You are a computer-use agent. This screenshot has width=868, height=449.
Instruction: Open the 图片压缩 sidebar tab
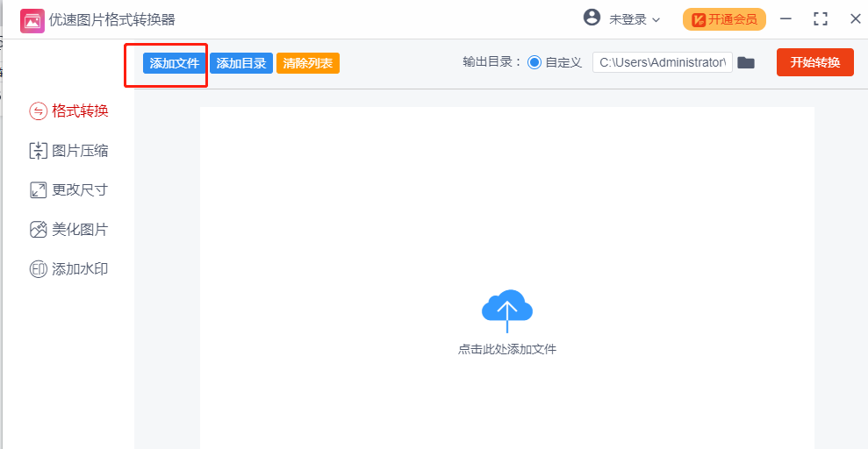coord(68,151)
